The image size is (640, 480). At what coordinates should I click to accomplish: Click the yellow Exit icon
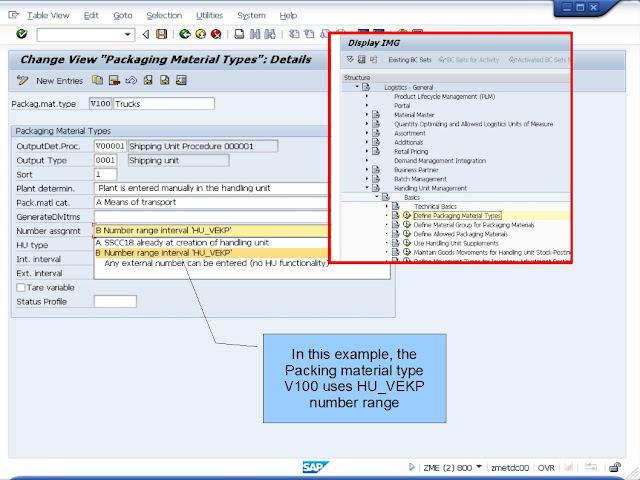[200, 34]
